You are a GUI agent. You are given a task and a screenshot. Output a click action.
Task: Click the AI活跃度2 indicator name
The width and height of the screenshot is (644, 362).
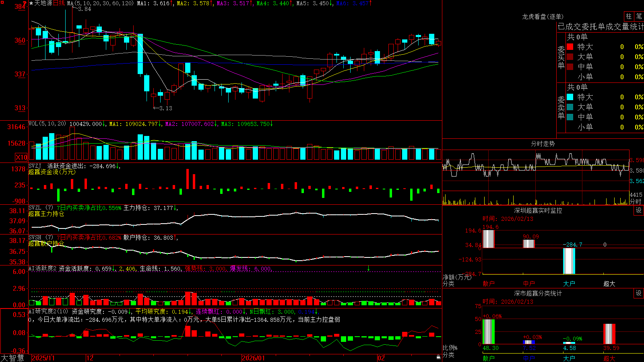point(43,268)
